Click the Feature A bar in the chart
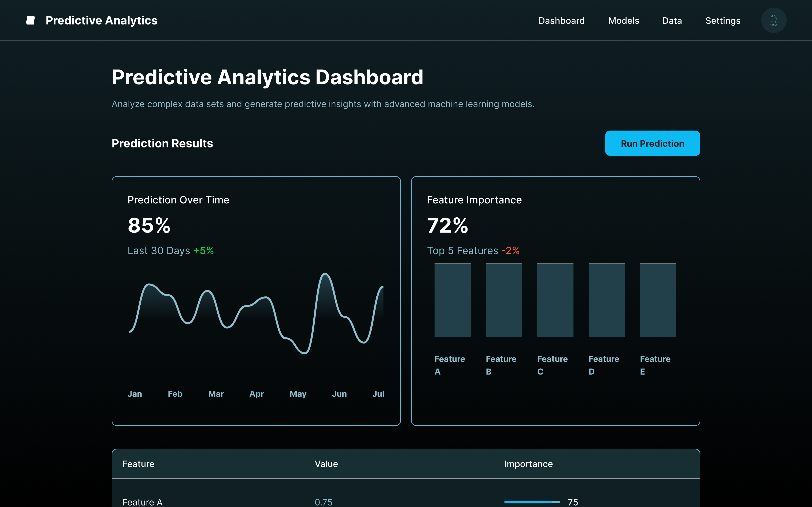Viewport: 812px width, 507px height. (452, 300)
